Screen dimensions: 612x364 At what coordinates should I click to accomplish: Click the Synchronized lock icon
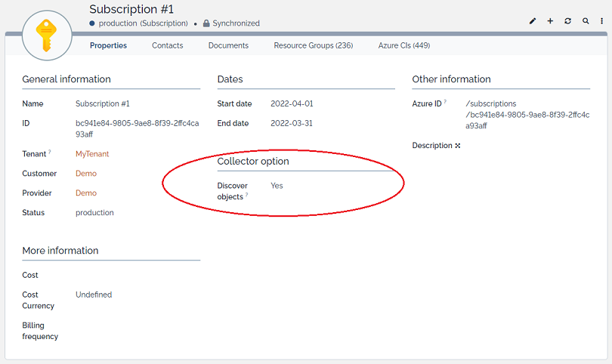point(206,23)
